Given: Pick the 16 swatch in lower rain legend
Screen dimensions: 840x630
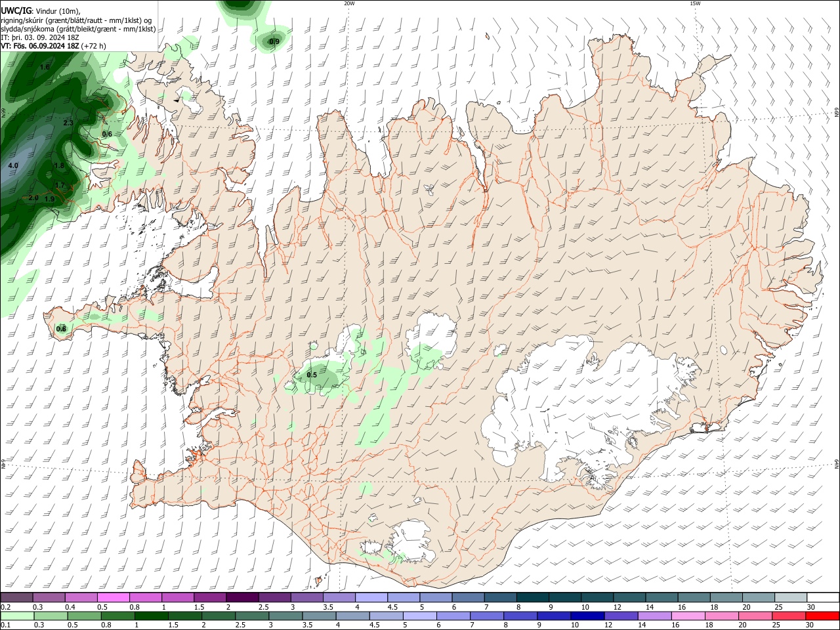Looking at the screenshot, I should click(689, 616).
